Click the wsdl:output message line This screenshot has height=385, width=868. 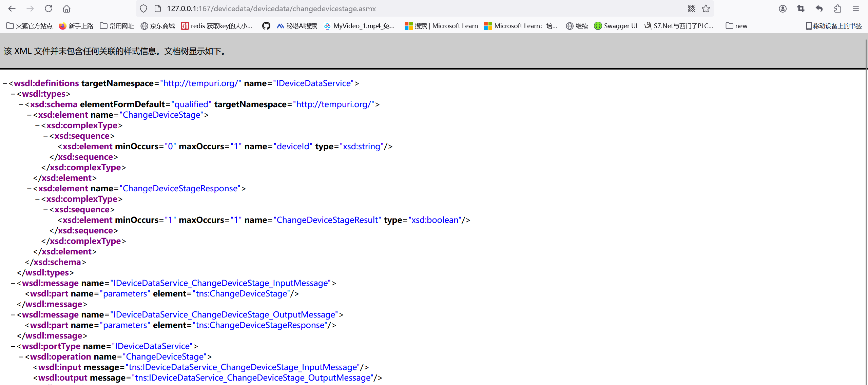[208, 378]
